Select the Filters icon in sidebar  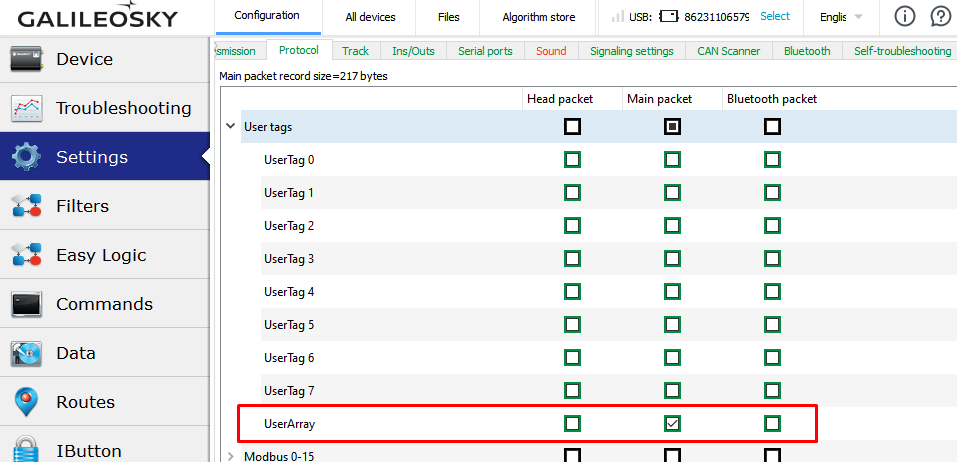click(27, 206)
